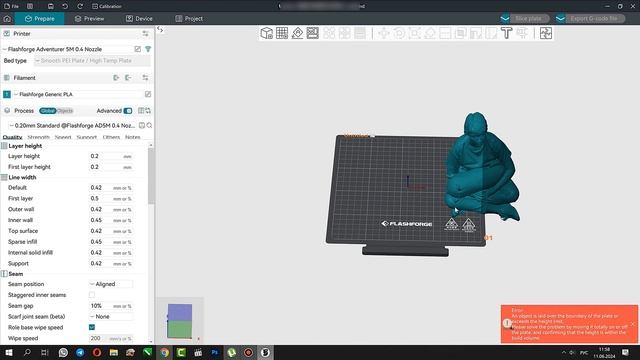Select the Move tool in toolbar
Image resolution: width=640 pixels, height=360 pixels.
click(x=384, y=33)
